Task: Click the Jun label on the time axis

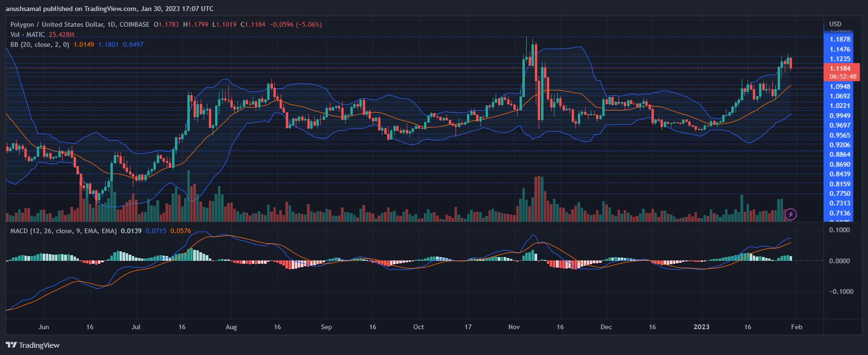Action: point(43,327)
